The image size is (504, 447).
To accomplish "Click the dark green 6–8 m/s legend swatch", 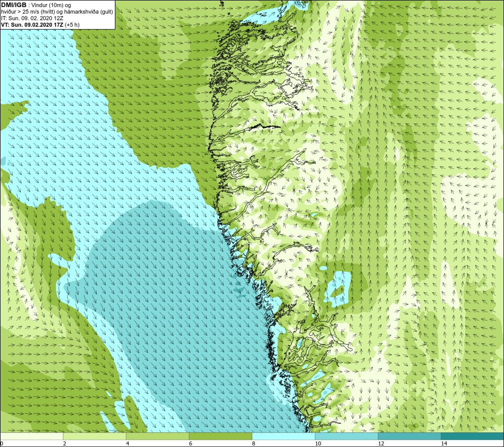I will point(221,436).
